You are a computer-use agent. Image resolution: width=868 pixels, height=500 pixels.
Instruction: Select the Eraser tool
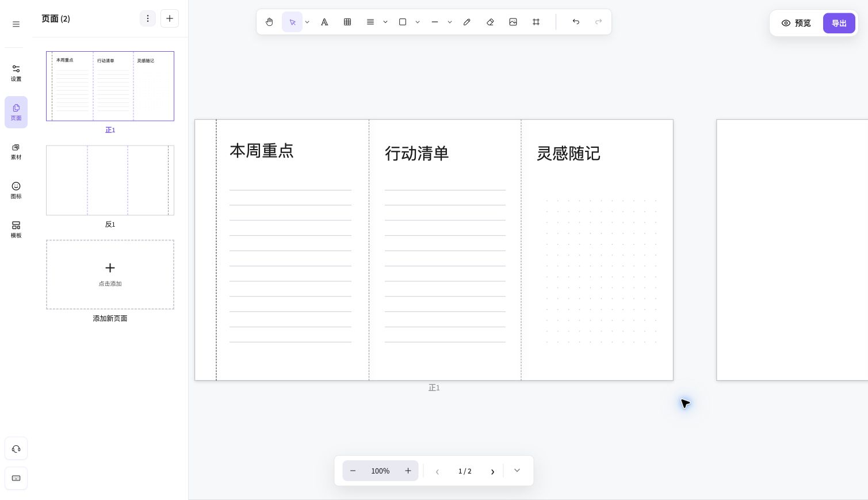pyautogui.click(x=490, y=22)
